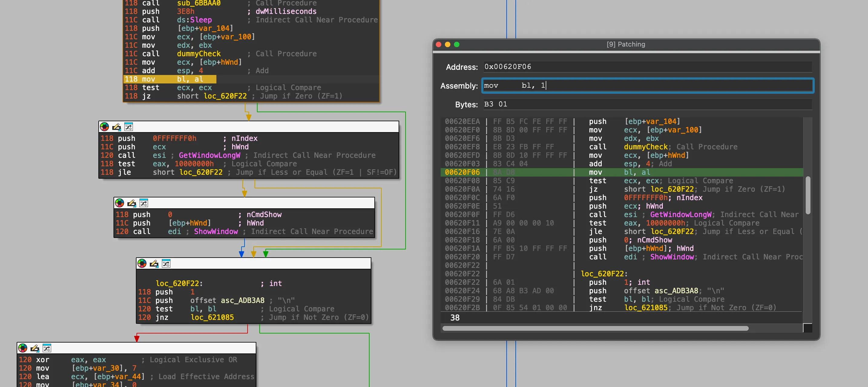
Task: Click pencil icon on xor eax block
Action: [35, 348]
